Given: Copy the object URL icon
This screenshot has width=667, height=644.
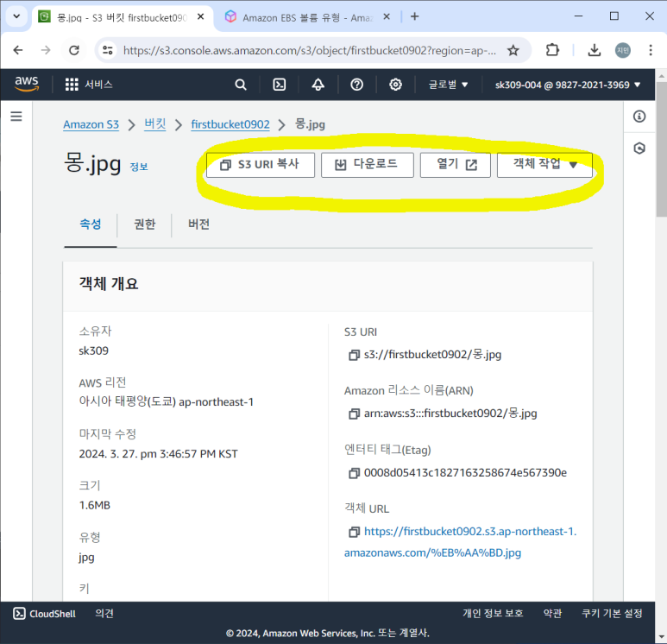Looking at the screenshot, I should coord(354,532).
